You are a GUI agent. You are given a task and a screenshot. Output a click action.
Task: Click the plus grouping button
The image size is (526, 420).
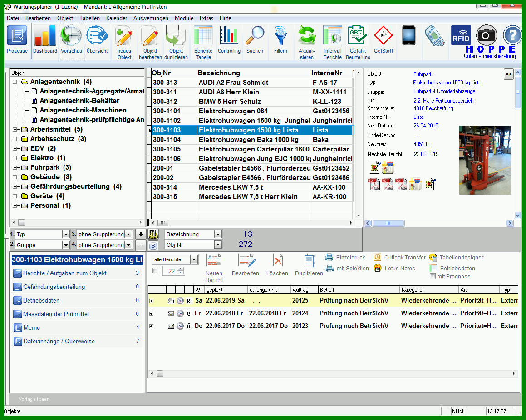pos(141,234)
